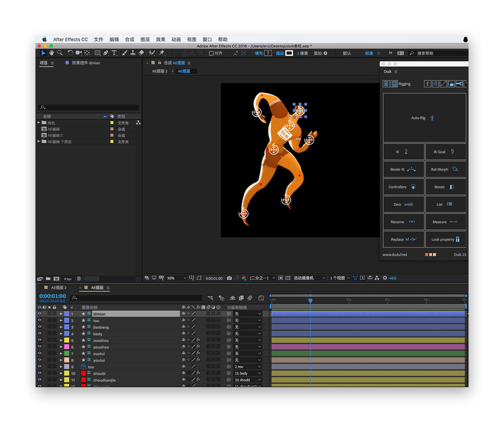This screenshot has width=504, height=423.
Task: Select the Brush tool
Action: (x=124, y=53)
